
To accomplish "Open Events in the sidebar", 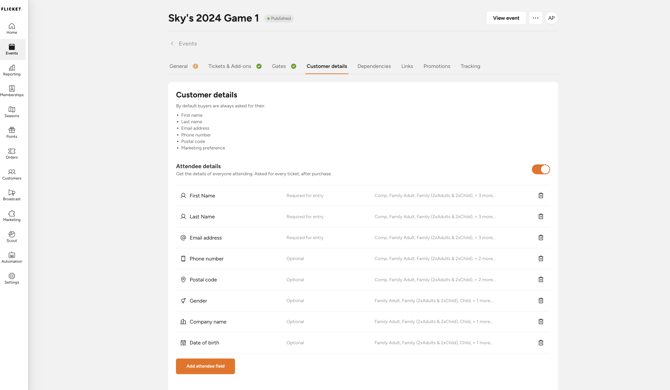I will [x=12, y=49].
